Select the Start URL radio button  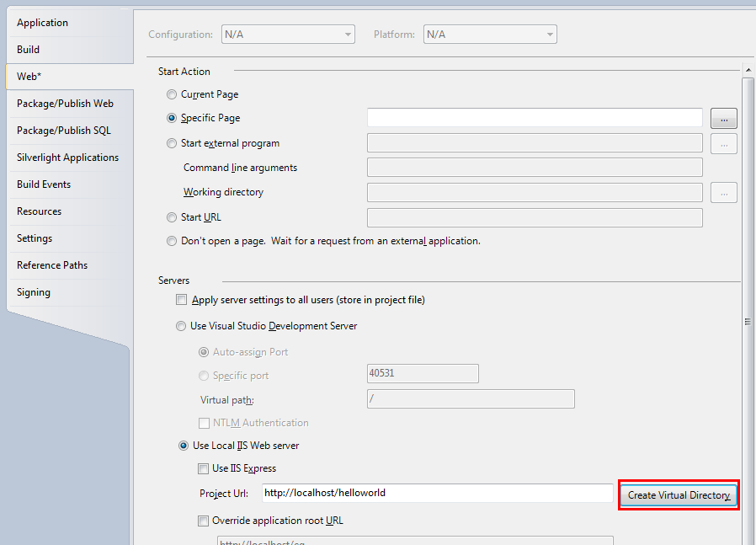click(x=173, y=218)
